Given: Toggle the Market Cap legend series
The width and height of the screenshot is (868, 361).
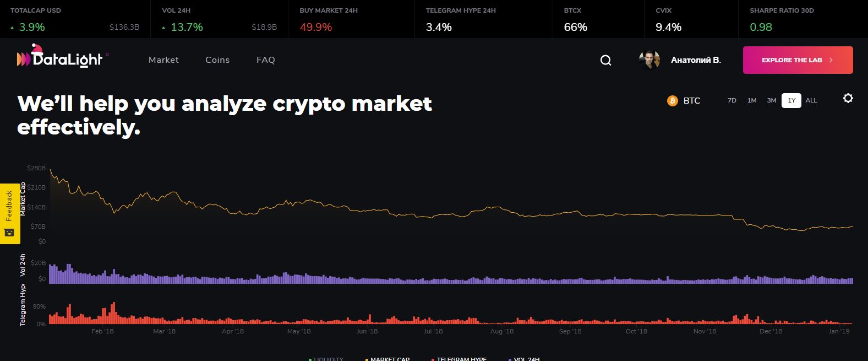Looking at the screenshot, I should coord(390,359).
